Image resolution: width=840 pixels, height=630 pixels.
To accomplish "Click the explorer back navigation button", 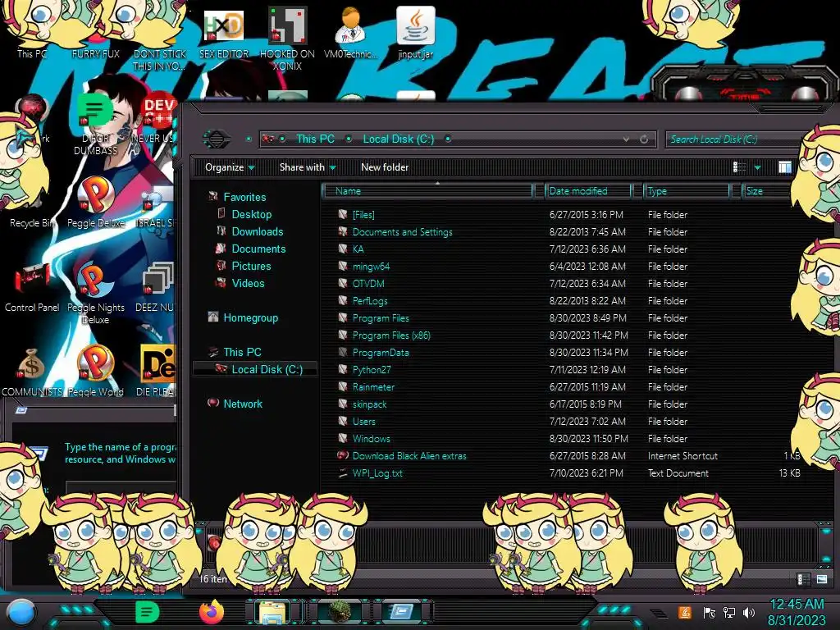I will [x=217, y=139].
